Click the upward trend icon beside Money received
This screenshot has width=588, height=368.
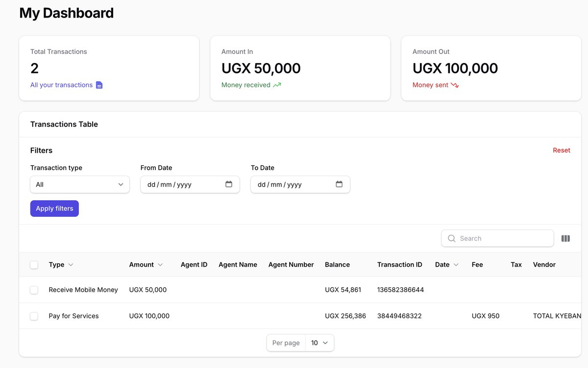click(x=277, y=85)
